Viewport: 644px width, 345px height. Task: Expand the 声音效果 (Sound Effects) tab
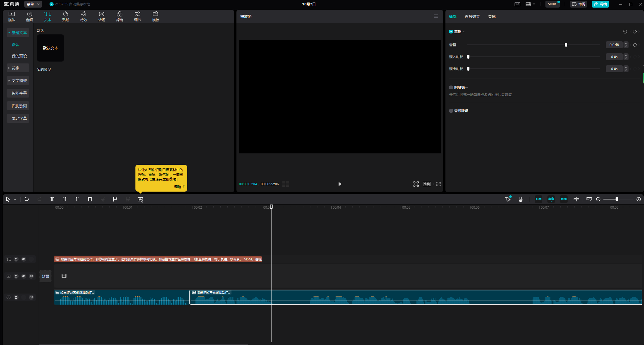(x=472, y=17)
